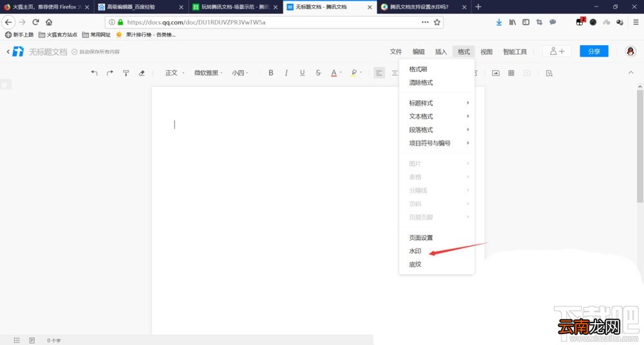Expand the 文本格式 submenu
Image resolution: width=644 pixels, height=345 pixels.
(437, 117)
